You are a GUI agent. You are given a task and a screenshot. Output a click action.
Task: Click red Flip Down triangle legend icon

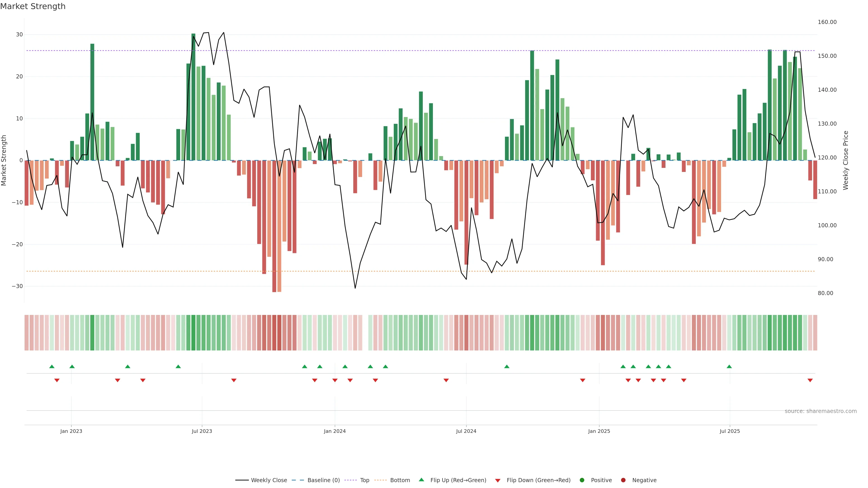click(x=498, y=481)
